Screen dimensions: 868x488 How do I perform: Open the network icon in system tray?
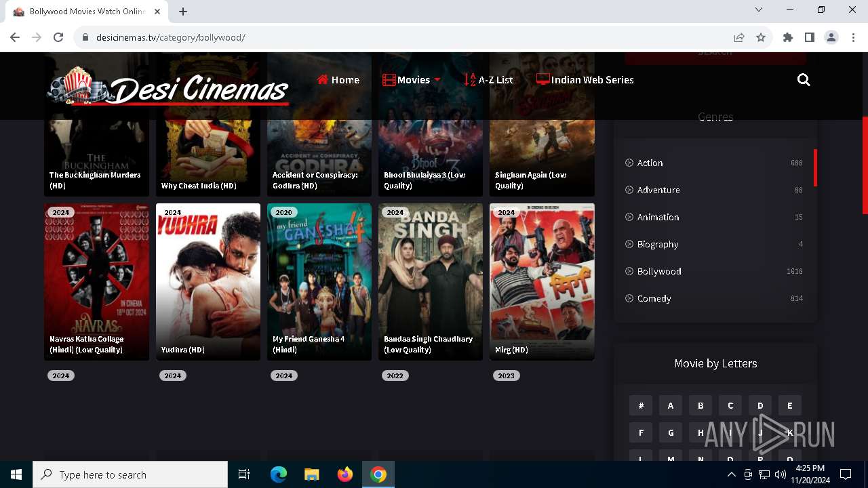[764, 474]
